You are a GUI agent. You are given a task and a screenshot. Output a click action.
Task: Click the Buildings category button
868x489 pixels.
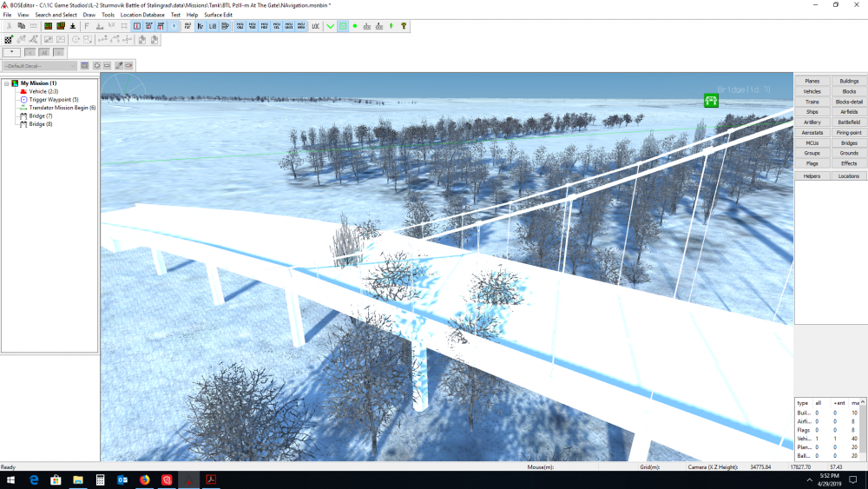coord(849,81)
